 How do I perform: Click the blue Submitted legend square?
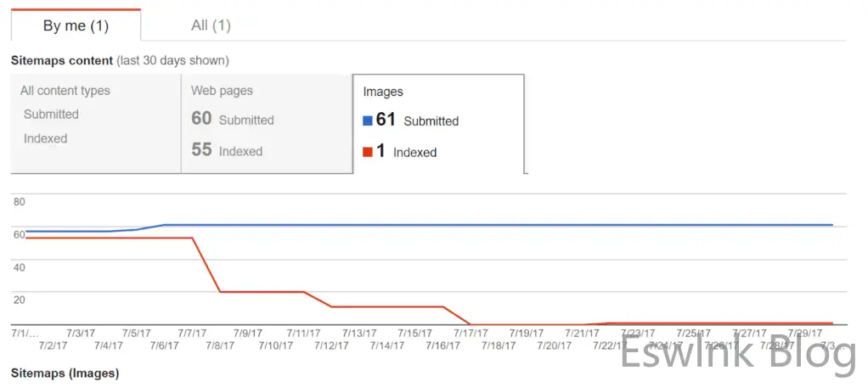coord(368,121)
